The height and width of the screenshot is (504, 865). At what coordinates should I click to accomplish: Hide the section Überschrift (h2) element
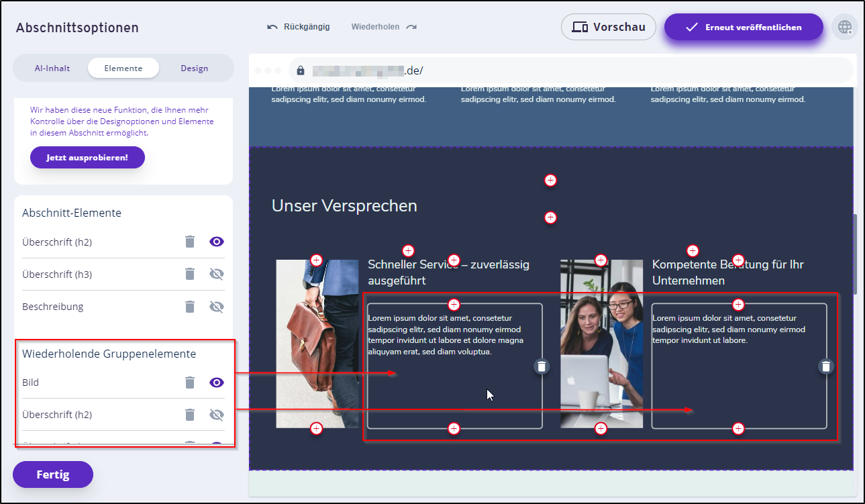pyautogui.click(x=216, y=242)
